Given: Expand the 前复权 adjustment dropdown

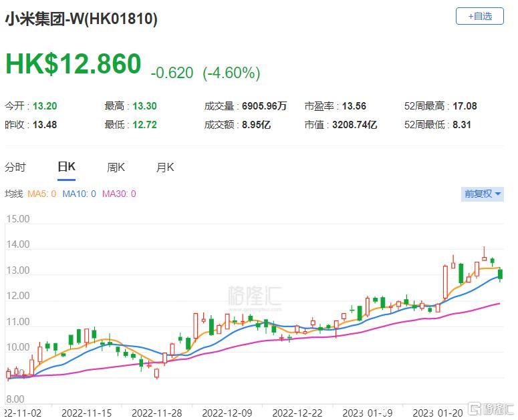Looking at the screenshot, I should [x=482, y=194].
